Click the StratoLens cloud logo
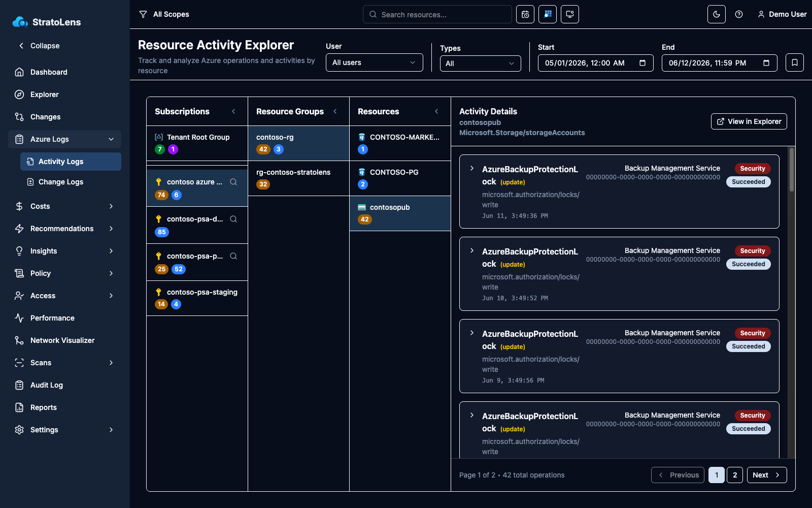This screenshot has width=812, height=508. (20, 22)
